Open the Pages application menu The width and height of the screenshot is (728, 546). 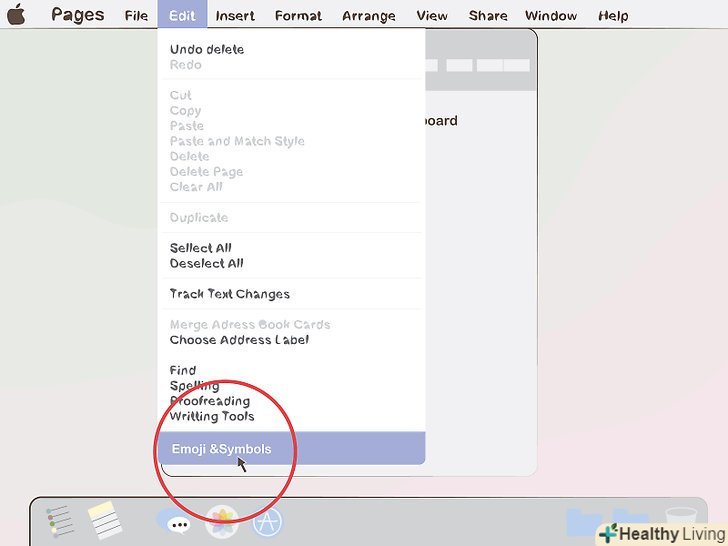click(x=78, y=15)
